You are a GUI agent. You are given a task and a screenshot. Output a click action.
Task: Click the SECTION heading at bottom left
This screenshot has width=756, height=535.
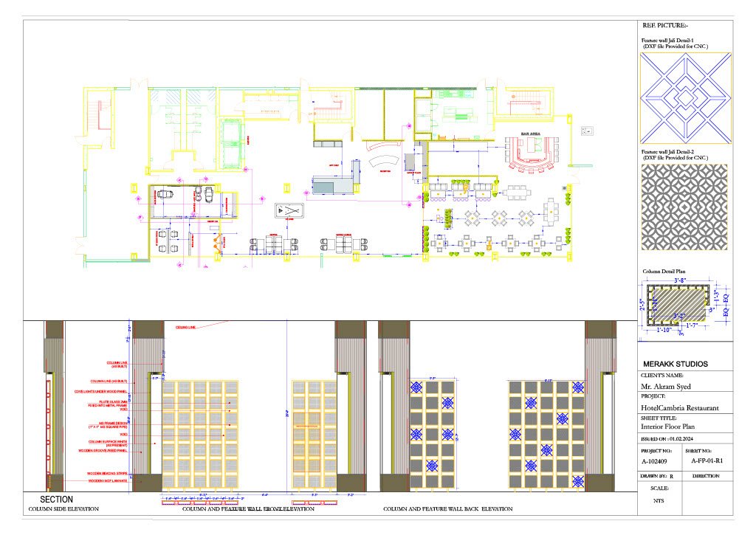[56, 500]
